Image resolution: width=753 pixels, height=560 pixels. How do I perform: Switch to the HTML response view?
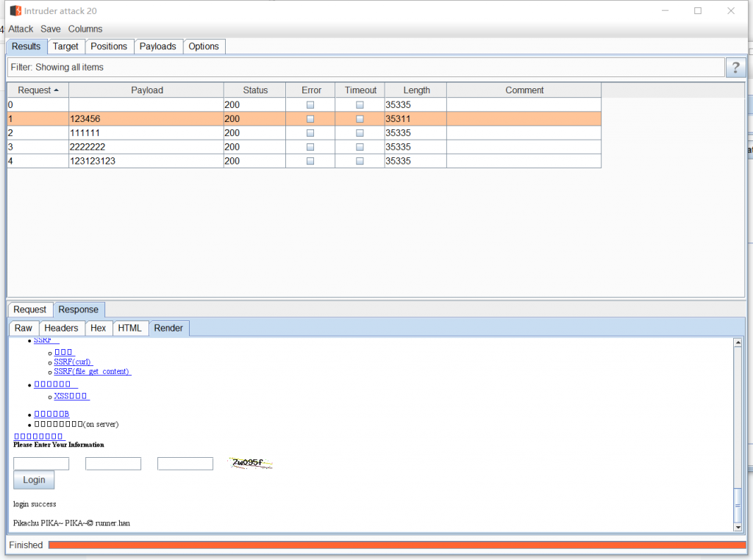point(131,328)
